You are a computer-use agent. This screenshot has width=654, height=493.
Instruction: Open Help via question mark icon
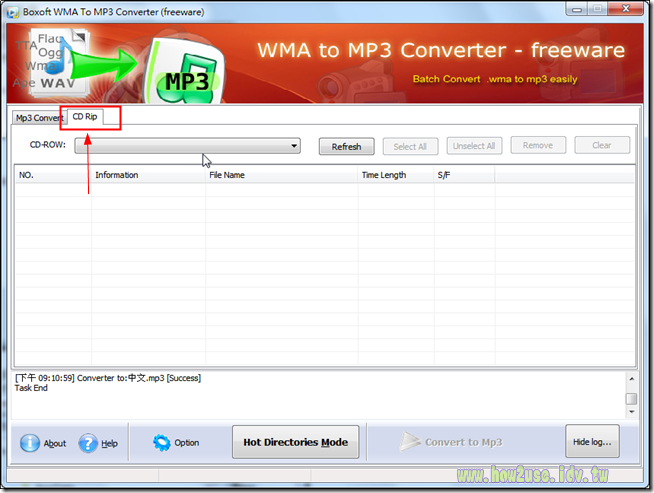(88, 443)
